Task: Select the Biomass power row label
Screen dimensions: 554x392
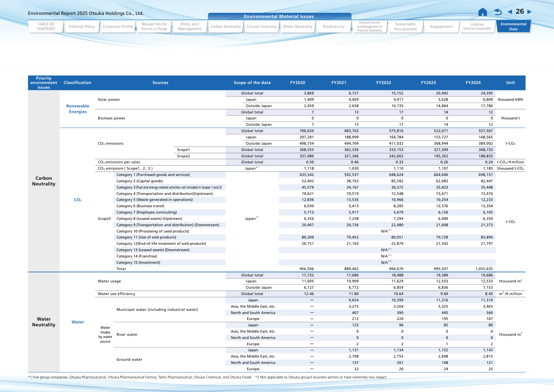Action: [111, 118]
